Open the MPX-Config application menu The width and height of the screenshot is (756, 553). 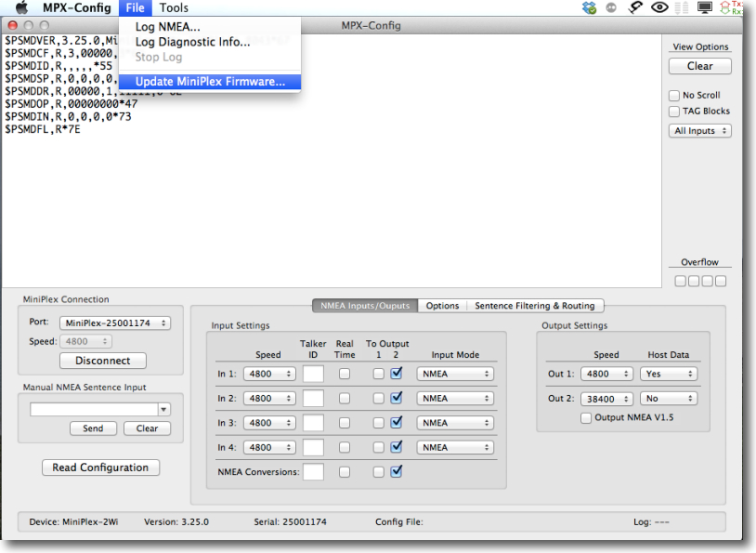click(77, 7)
